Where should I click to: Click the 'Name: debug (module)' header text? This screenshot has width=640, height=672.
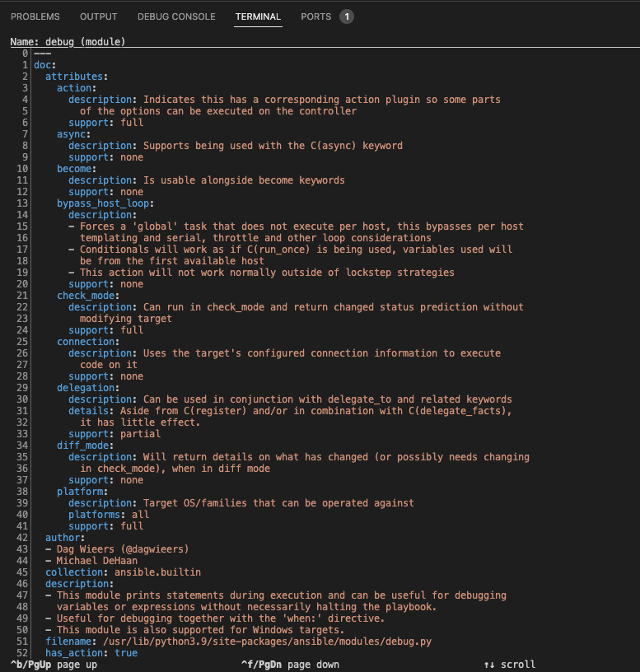point(68,41)
